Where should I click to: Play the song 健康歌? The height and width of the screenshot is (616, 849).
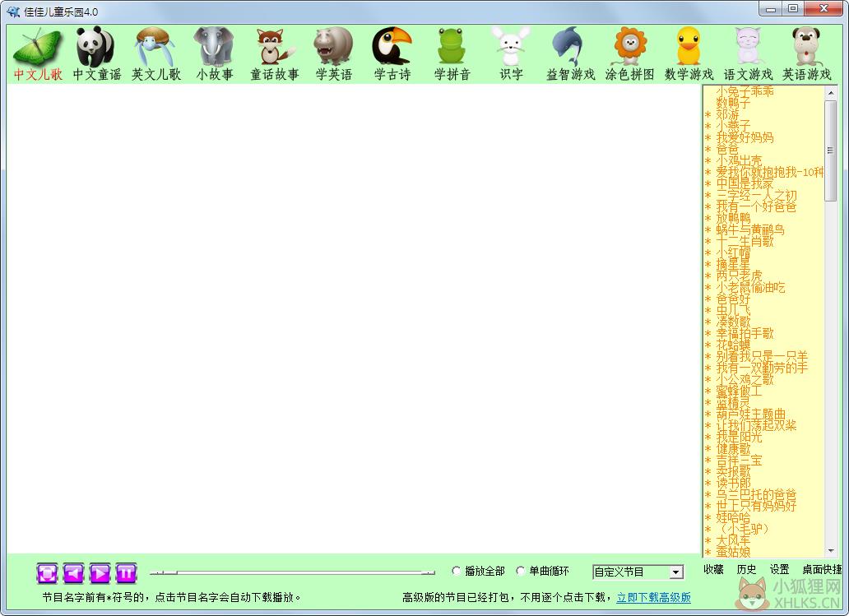pos(733,448)
